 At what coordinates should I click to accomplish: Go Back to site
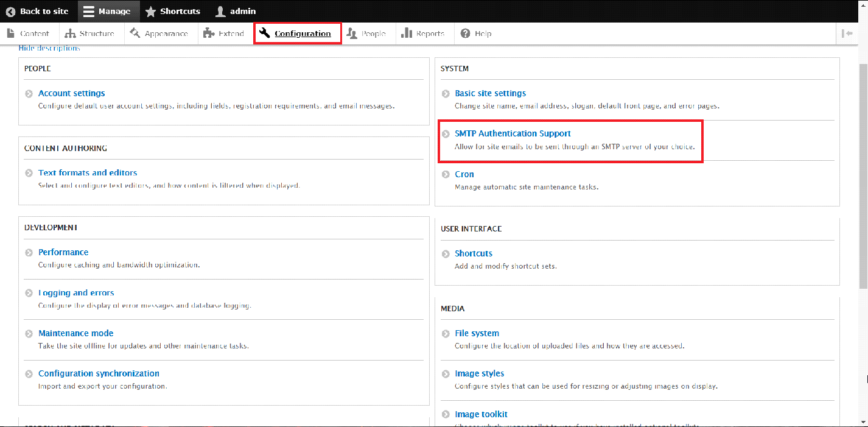(37, 11)
